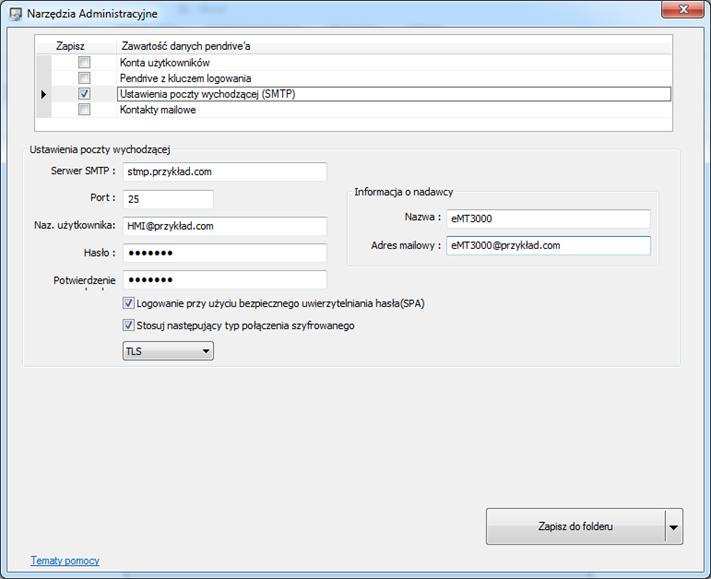Toggle the SPA secure password login checkbox
The width and height of the screenshot is (711, 579).
pos(128,303)
